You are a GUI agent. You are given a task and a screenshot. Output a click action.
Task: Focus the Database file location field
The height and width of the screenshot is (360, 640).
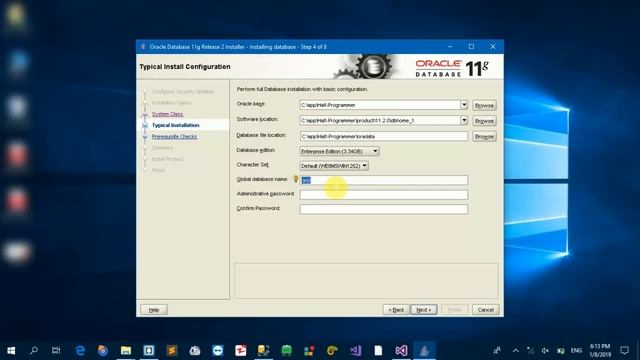[x=384, y=136]
